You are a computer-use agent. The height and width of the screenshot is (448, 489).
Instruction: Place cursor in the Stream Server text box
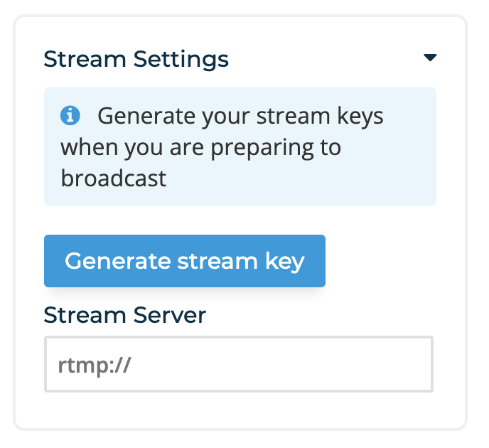[239, 364]
